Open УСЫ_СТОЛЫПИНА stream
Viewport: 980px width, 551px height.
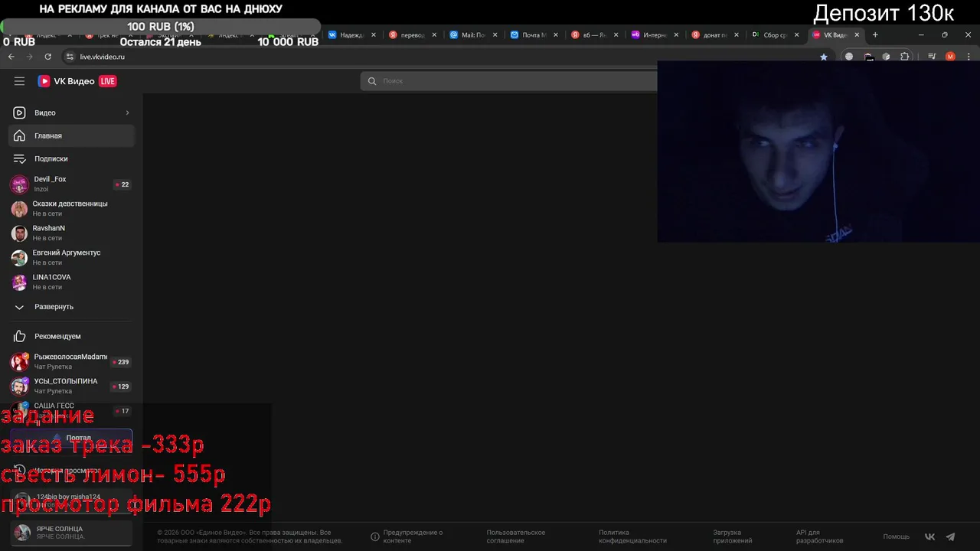[72, 386]
